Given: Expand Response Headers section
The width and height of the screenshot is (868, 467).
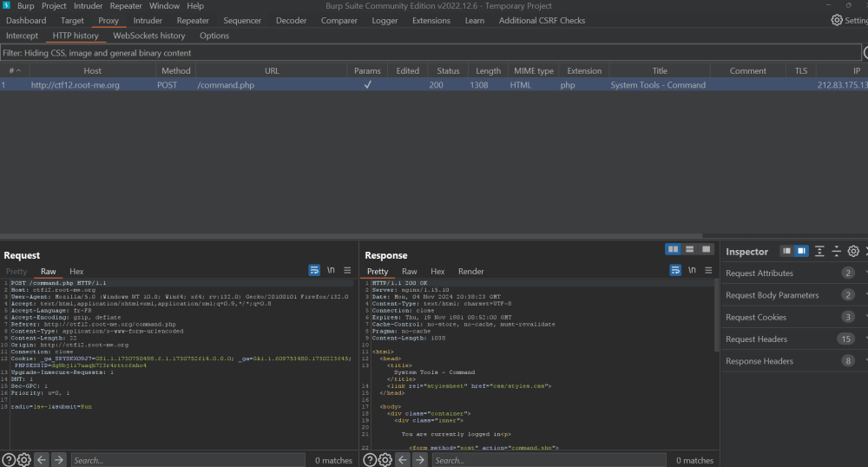Looking at the screenshot, I should (794, 361).
